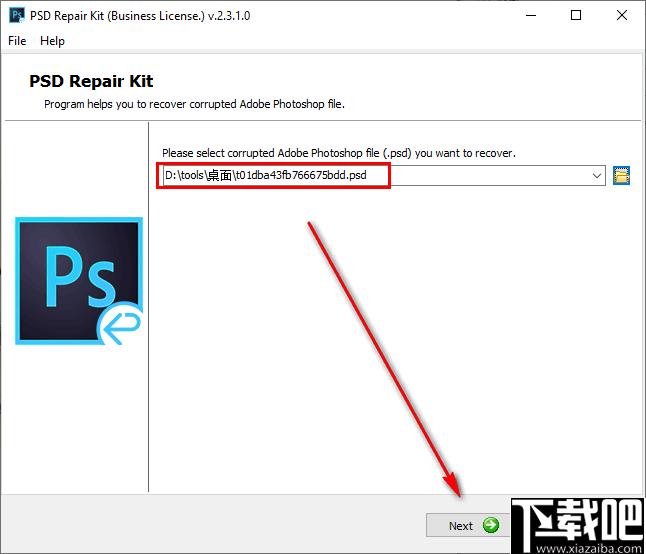Maximize the PSD Repair Kit window
This screenshot has width=646, height=554.
(x=576, y=16)
